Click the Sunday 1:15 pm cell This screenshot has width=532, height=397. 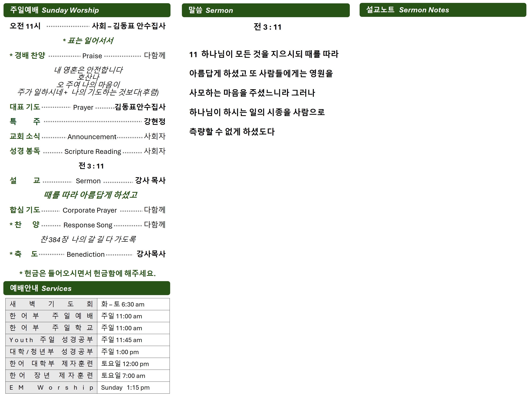[x=125, y=387]
